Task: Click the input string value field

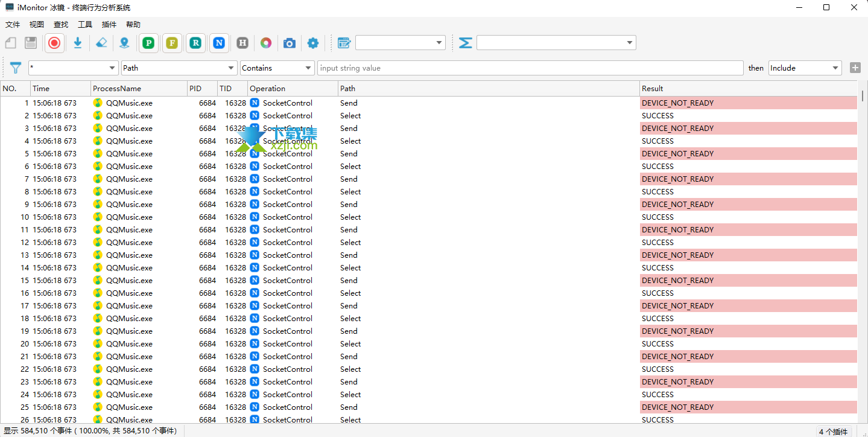Action: (x=530, y=68)
